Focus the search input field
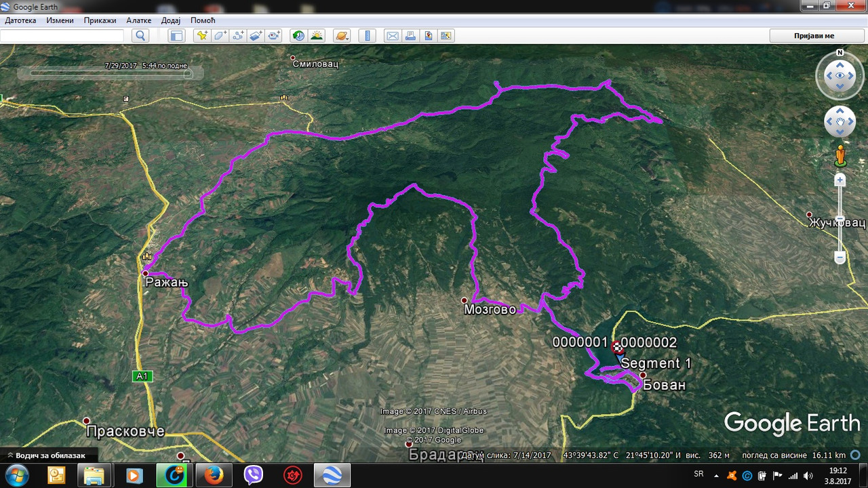Image resolution: width=868 pixels, height=488 pixels. pyautogui.click(x=62, y=36)
